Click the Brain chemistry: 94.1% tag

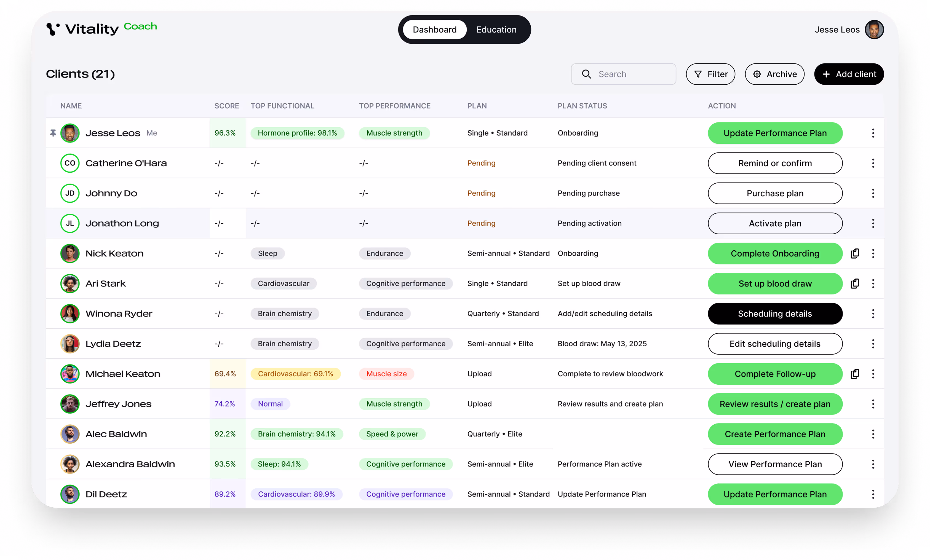297,434
